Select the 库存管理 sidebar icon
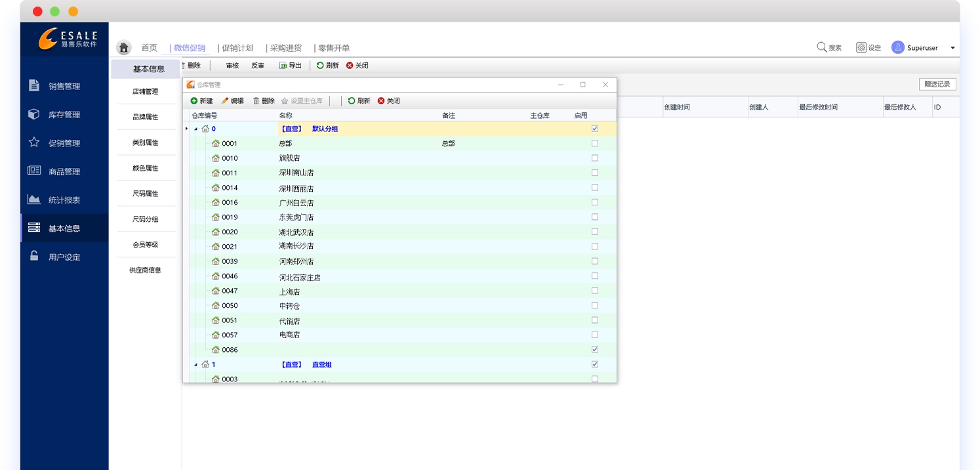 click(33, 114)
